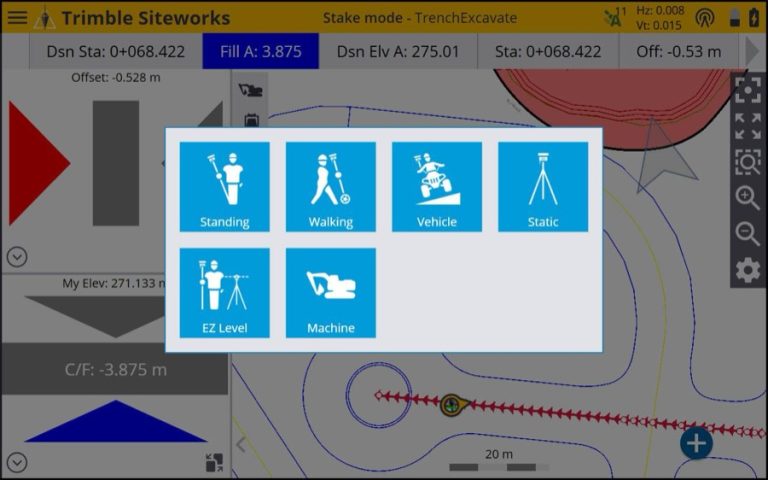This screenshot has width=768, height=480.
Task: Expand the offset guidance panel chevron
Action: (x=17, y=257)
